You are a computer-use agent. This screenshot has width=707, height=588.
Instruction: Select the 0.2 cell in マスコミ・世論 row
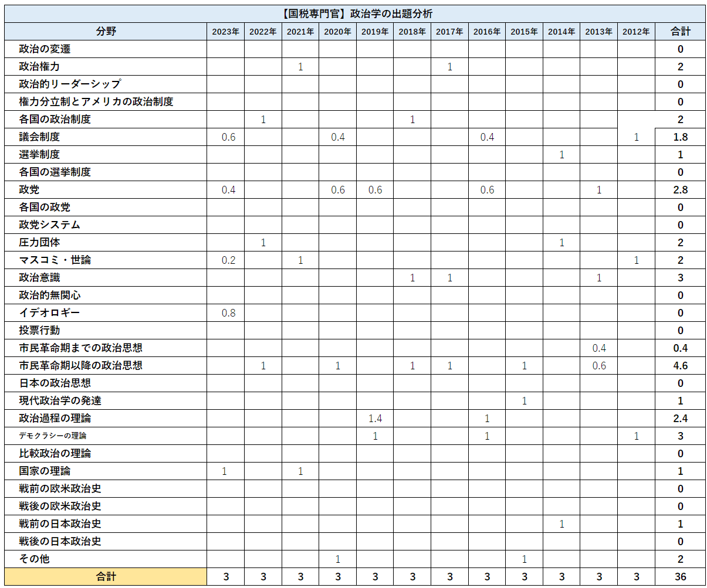coord(228,260)
